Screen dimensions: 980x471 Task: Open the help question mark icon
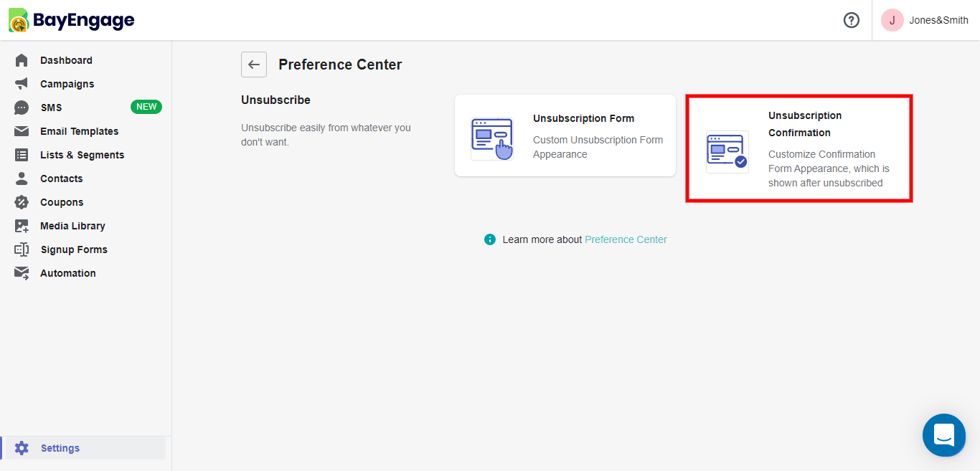click(852, 20)
